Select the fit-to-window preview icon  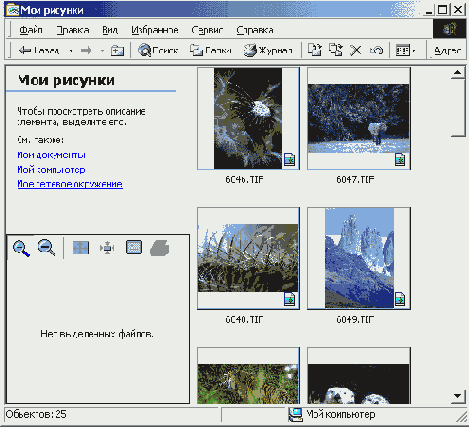point(81,248)
